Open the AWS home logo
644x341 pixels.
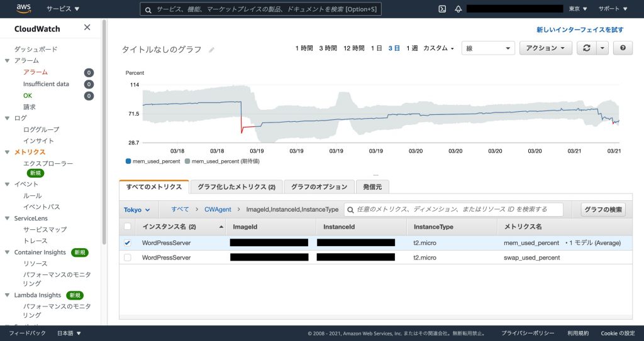(x=23, y=9)
